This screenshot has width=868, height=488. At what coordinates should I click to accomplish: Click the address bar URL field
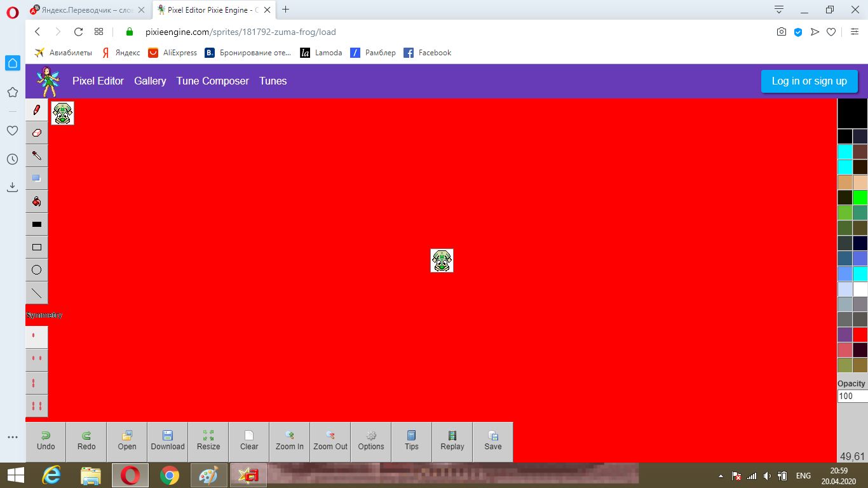click(x=445, y=32)
